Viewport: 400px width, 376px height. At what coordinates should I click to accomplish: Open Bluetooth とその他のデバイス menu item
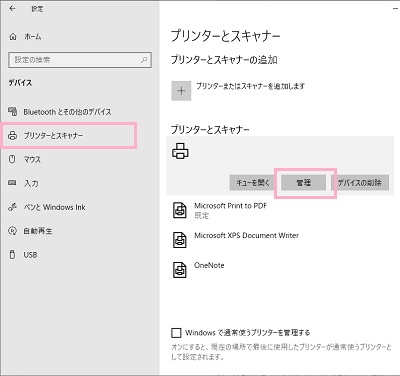(x=67, y=112)
